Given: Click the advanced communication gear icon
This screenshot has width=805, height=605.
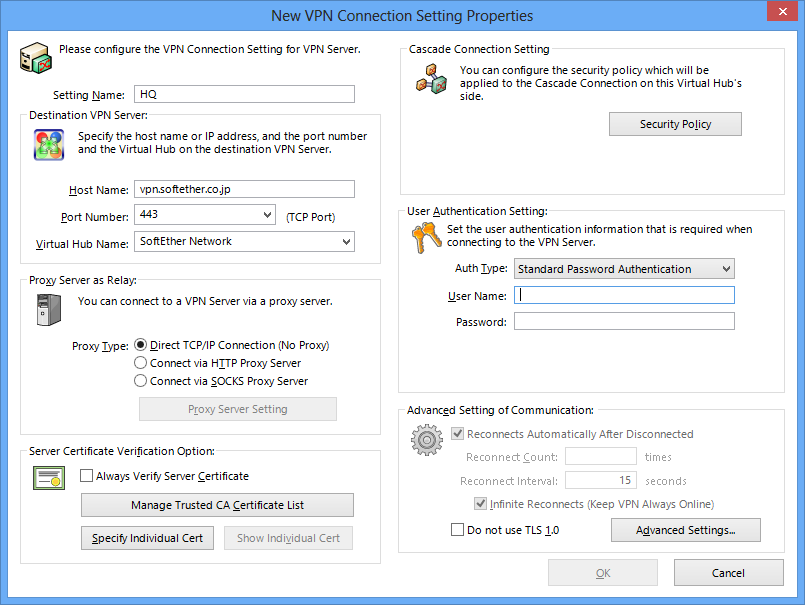Looking at the screenshot, I should (x=427, y=440).
